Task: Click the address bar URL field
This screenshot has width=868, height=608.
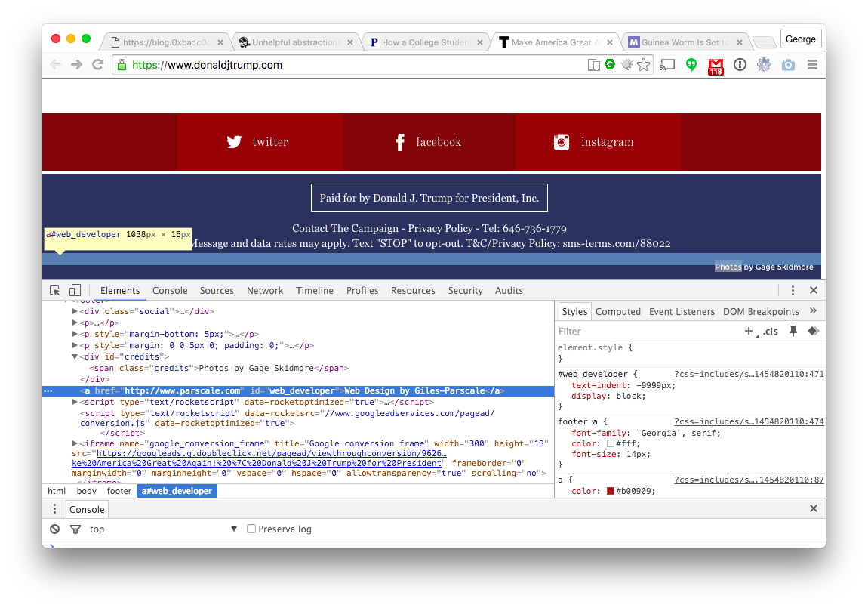Action: pyautogui.click(x=354, y=65)
